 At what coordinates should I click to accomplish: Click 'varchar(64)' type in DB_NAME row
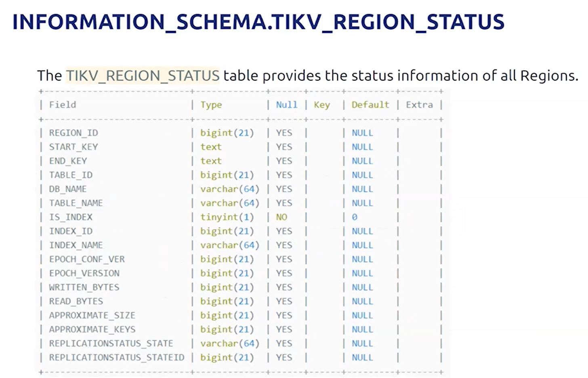[230, 189]
